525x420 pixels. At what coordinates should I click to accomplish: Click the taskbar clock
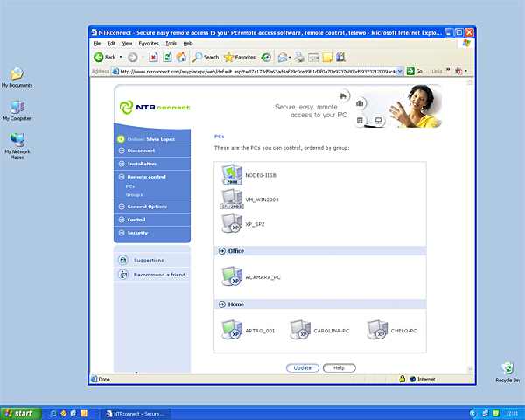coord(512,414)
